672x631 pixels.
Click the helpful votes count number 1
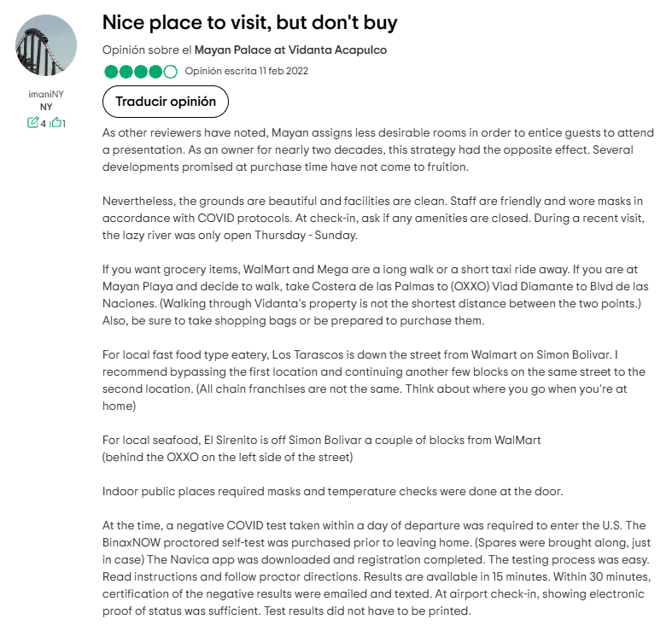pos(64,123)
